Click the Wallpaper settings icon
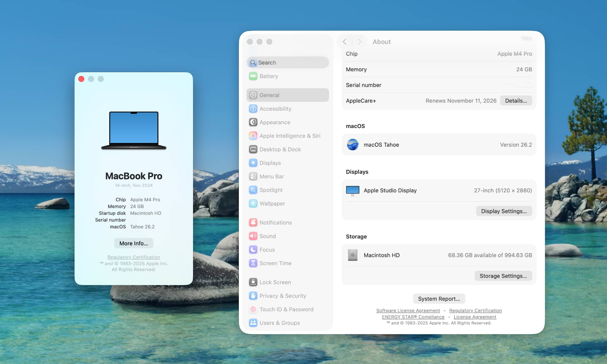This screenshot has height=364, width=607. [253, 204]
